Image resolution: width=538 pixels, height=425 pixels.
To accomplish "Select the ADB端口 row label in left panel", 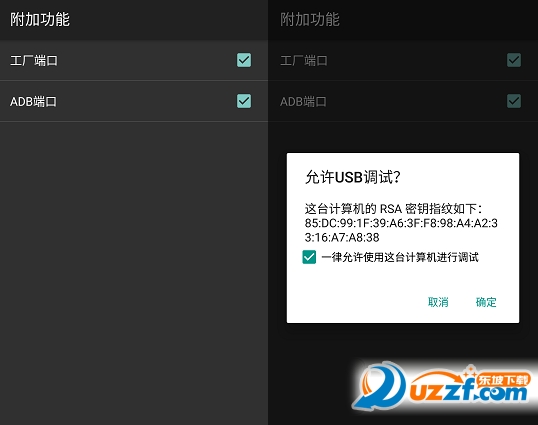I will point(33,102).
